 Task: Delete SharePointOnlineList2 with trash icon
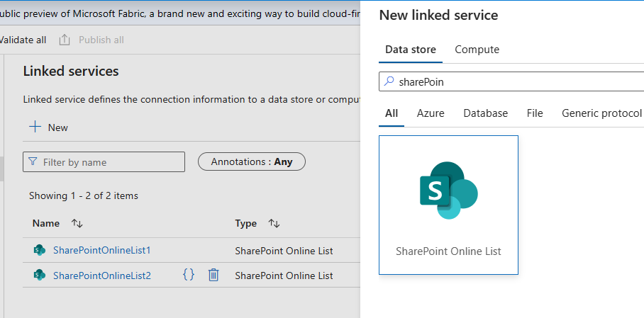click(x=213, y=275)
